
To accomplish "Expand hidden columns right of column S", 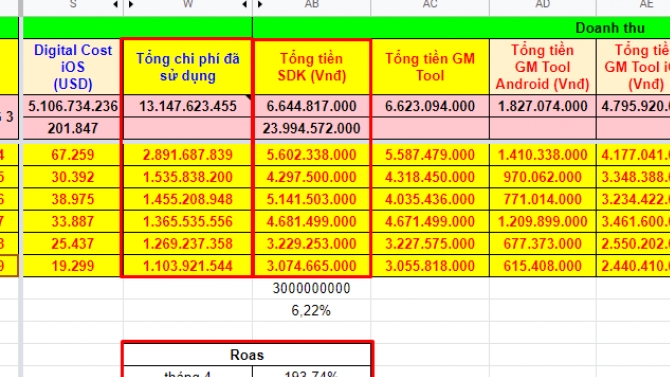I will (115, 4).
